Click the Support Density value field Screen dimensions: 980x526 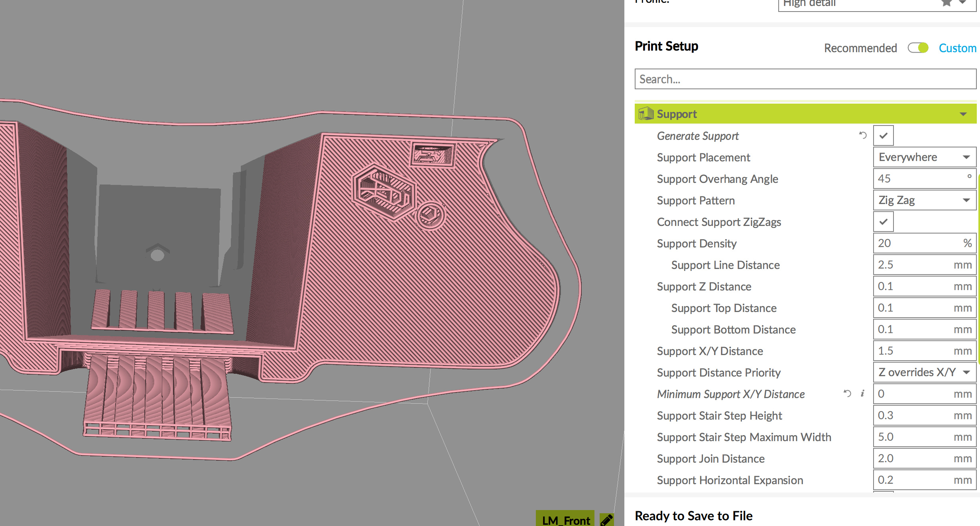click(917, 243)
